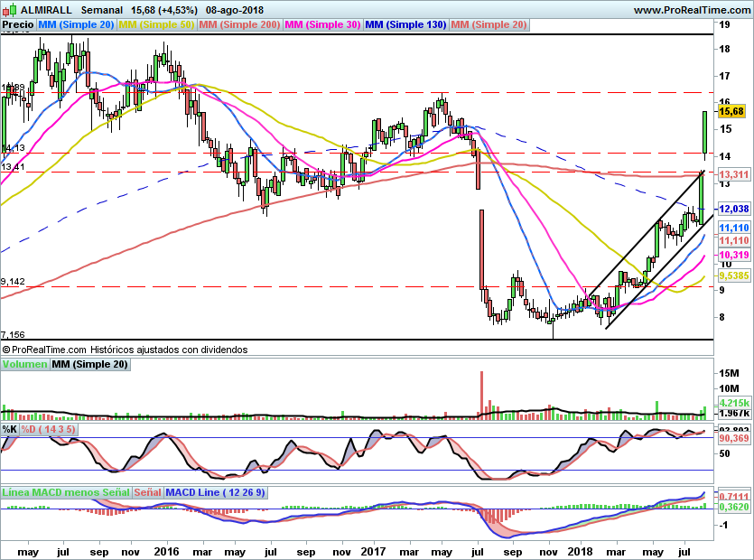
Task: Open the www.ProRealTime.com link
Action: pyautogui.click(x=692, y=10)
